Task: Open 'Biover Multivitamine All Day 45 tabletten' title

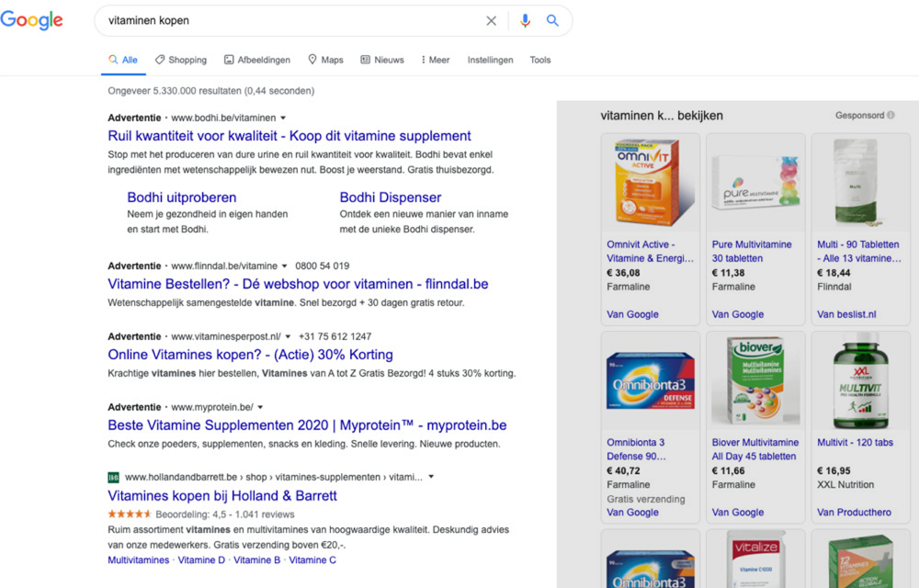Action: pos(754,449)
